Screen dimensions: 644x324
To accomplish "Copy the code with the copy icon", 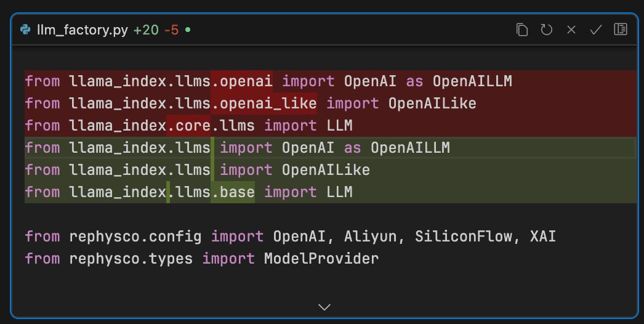I will (522, 30).
